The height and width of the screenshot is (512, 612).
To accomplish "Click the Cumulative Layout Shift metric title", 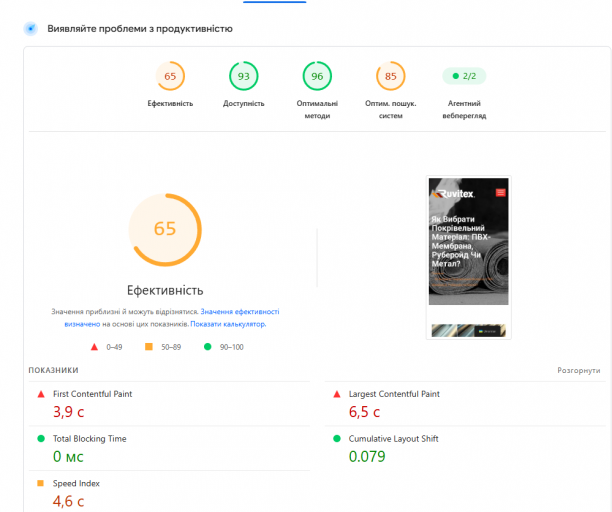I will [393, 439].
